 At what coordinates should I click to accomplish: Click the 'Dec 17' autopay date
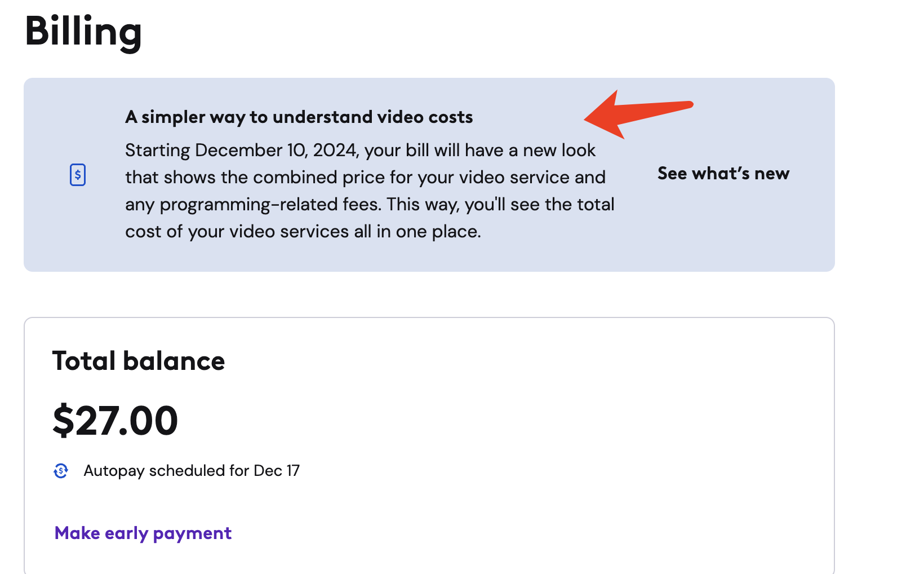point(277,471)
